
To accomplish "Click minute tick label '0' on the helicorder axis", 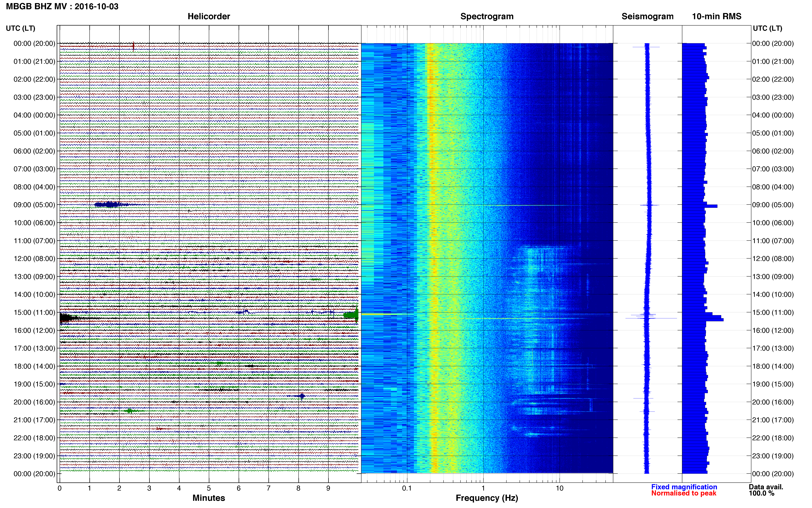I will [59, 488].
